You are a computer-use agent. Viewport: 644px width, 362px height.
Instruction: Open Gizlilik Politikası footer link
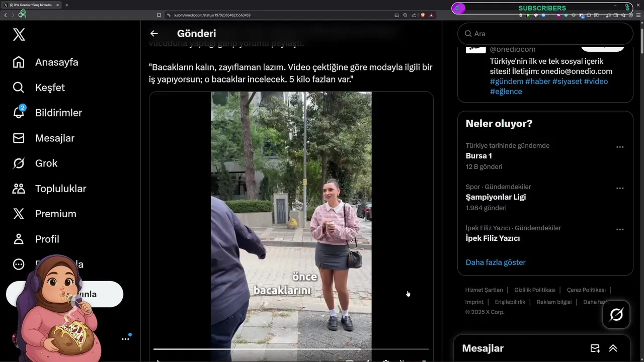tap(535, 290)
